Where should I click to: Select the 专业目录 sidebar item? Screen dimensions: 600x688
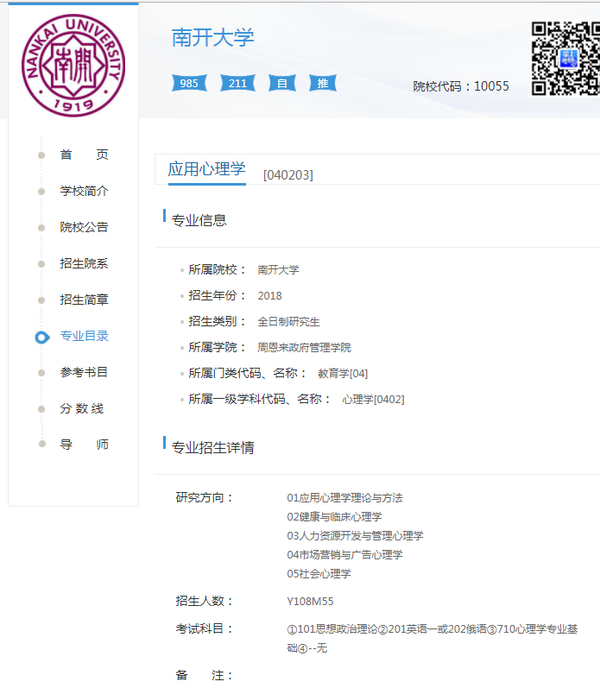84,336
